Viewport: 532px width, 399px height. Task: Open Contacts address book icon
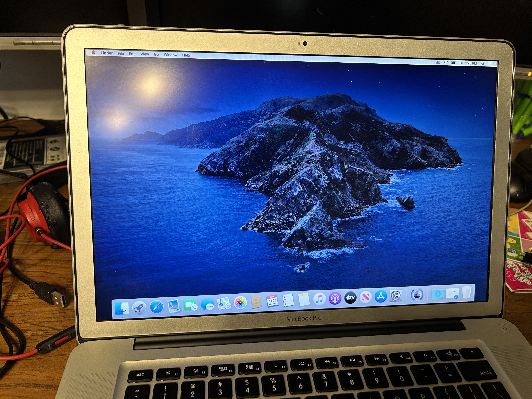256,302
